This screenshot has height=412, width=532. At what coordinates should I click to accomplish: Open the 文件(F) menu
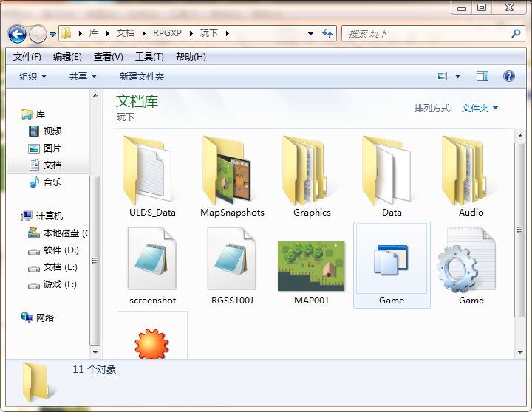tap(27, 57)
